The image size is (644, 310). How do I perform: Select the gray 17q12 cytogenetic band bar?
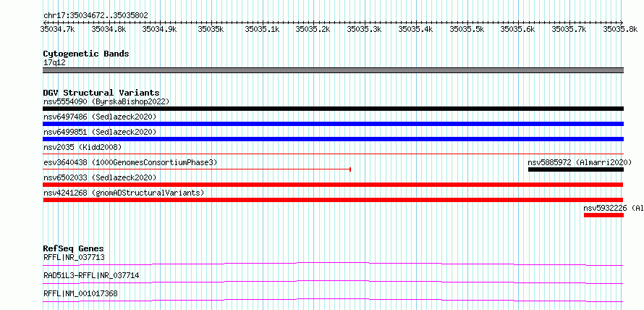(333, 70)
